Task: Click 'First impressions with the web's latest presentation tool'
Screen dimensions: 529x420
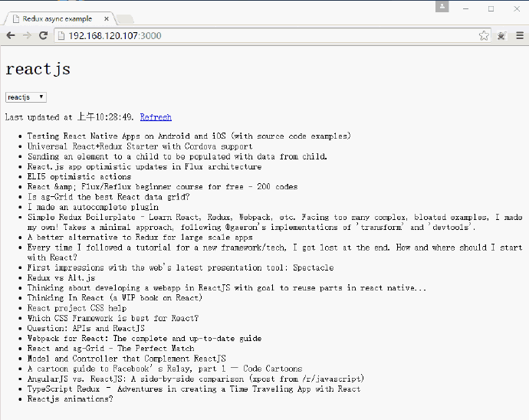Action: [180, 267]
